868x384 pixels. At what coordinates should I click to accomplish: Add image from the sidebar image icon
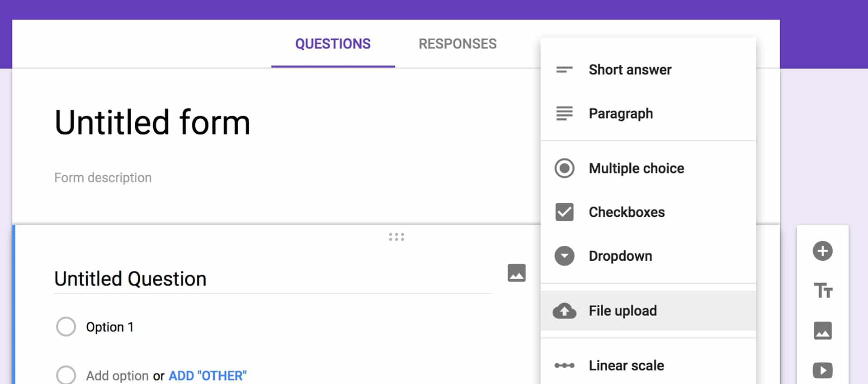coord(822,330)
